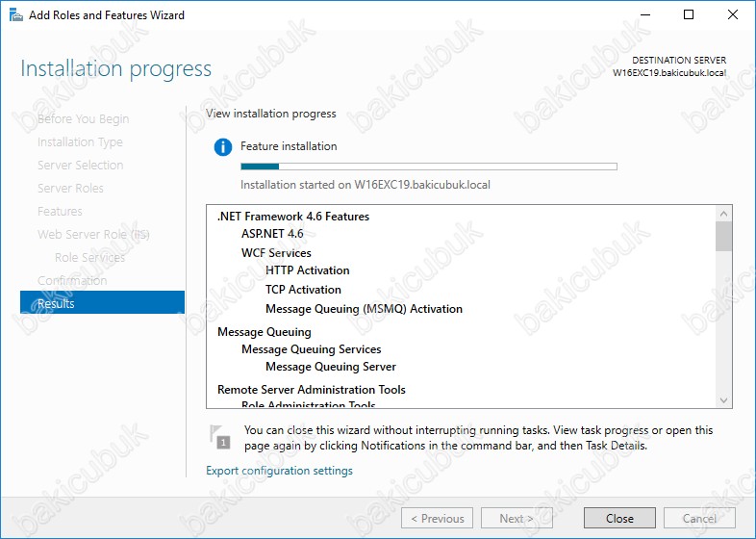Screen dimensions: 756x539
Task: Minimize the wizard window
Action: click(645, 14)
